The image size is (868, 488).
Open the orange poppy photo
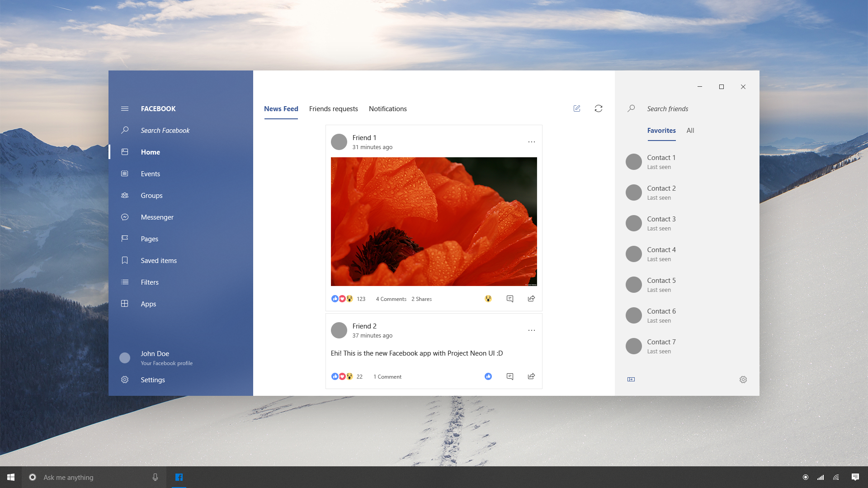[x=434, y=221]
